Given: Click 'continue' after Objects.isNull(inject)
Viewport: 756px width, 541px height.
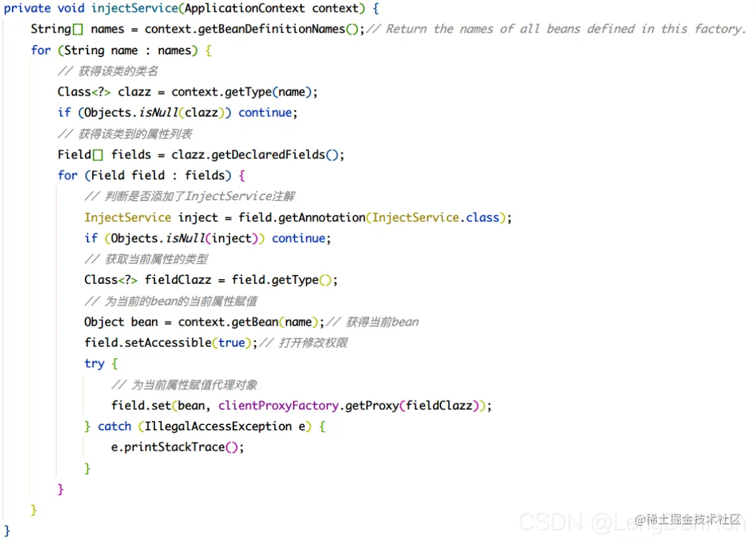Looking at the screenshot, I should 298,238.
